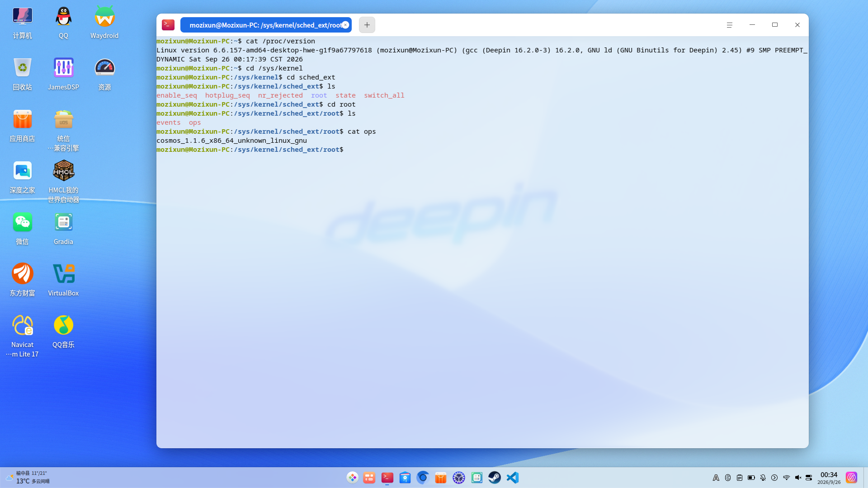
Task: Toggle the notification bell tray icon
Action: point(763,478)
